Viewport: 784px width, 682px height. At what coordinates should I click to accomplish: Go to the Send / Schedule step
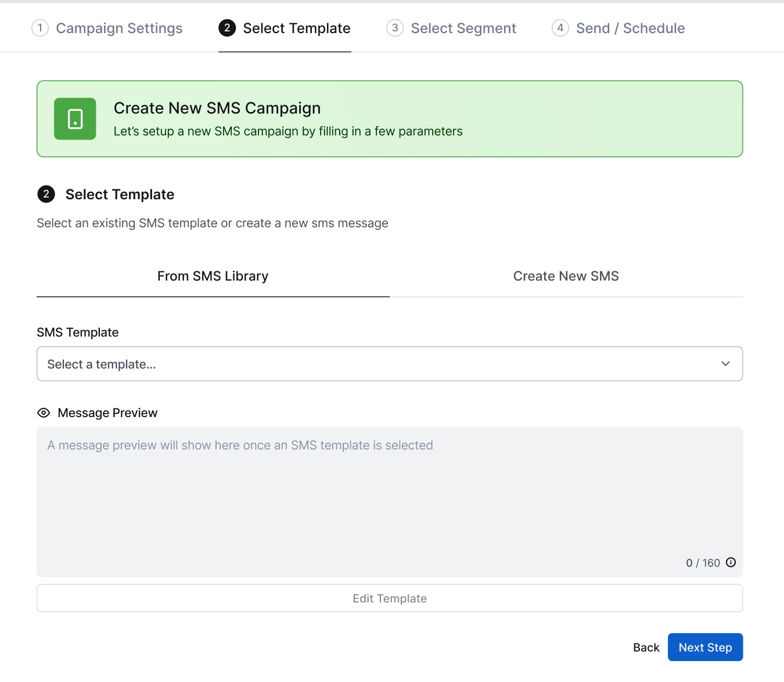[618, 28]
